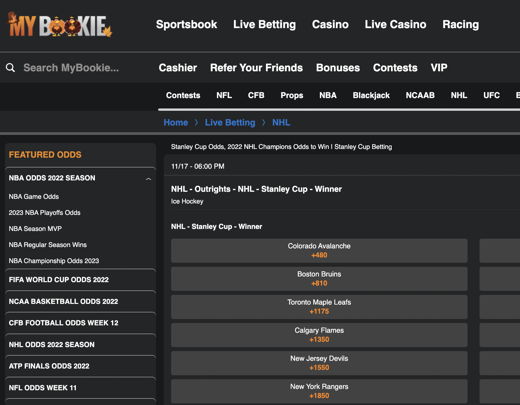520x405 pixels.
Task: Open NBA Game Odds
Action: 34,197
